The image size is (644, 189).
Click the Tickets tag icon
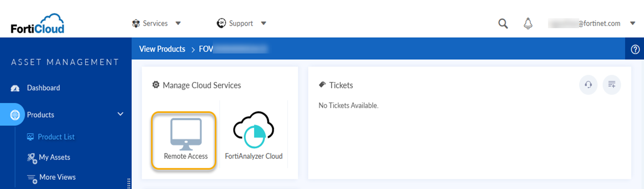tap(322, 85)
